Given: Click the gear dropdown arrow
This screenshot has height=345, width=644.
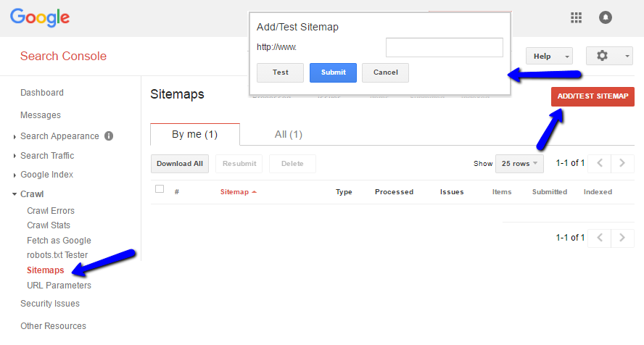Looking at the screenshot, I should (x=627, y=57).
